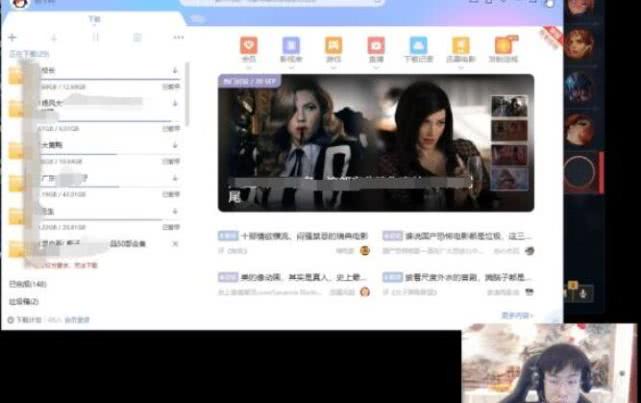The image size is (641, 403).
Task: Select the top thumbnail on the banner's right
Action: pyautogui.click(x=509, y=106)
